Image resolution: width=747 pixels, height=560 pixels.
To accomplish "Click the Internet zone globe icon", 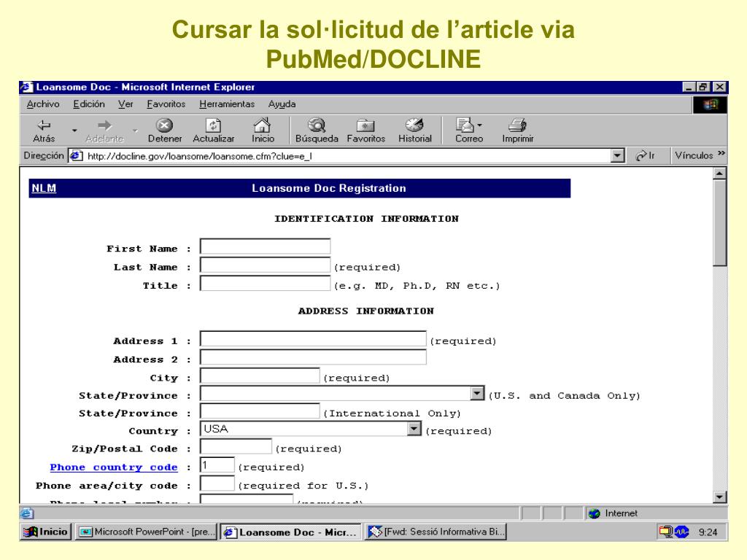I will tap(594, 513).
